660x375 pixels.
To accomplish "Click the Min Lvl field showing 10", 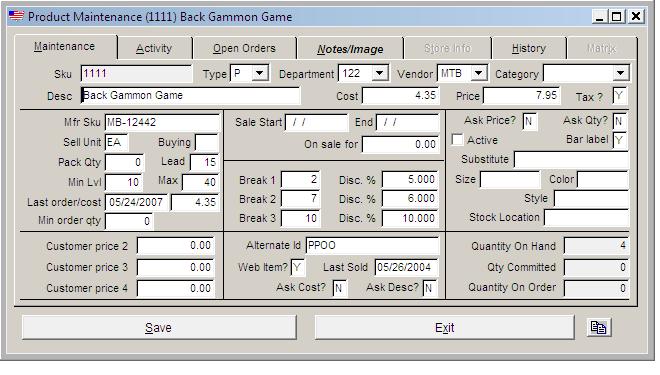I will point(124,182).
